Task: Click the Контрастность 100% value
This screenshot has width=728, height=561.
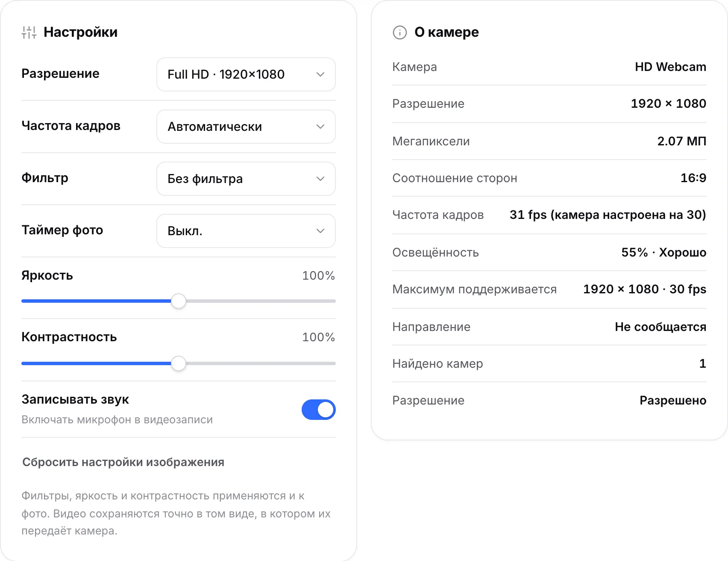Action: coord(318,337)
